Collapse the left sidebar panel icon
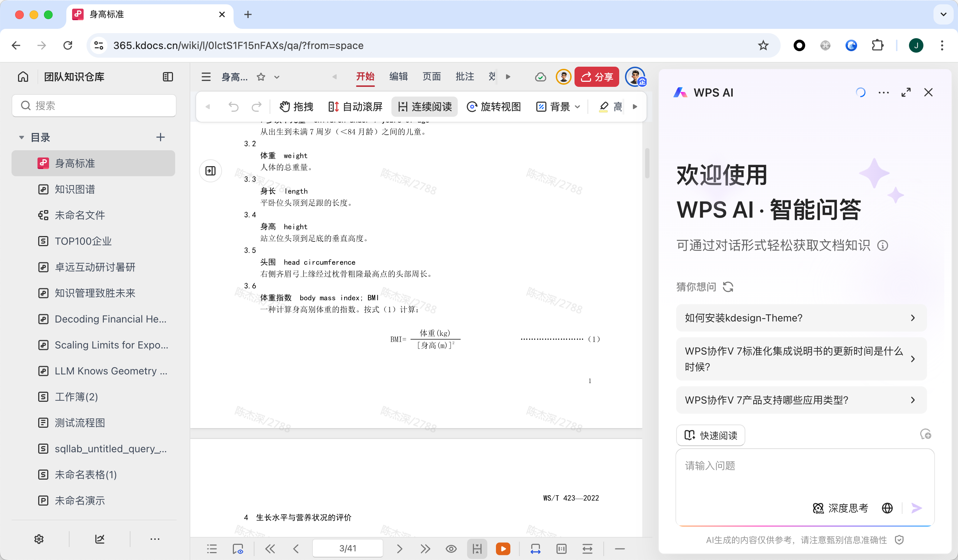 168,77
